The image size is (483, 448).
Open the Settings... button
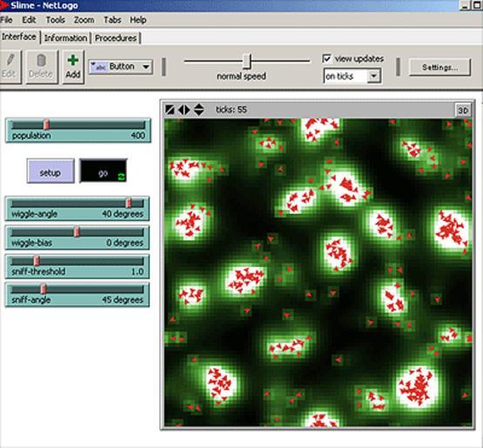pyautogui.click(x=439, y=67)
